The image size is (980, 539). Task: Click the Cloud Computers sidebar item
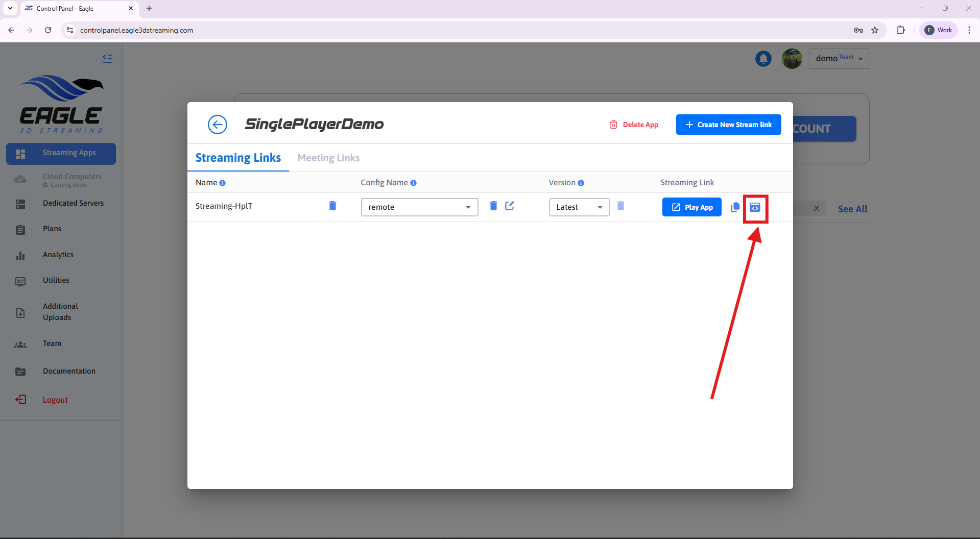61,180
